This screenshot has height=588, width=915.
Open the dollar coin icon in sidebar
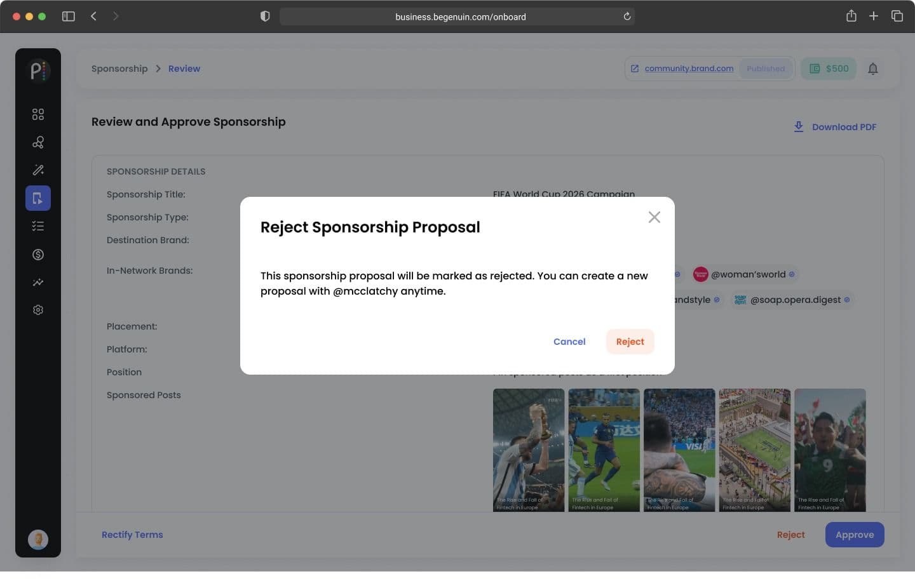point(38,255)
